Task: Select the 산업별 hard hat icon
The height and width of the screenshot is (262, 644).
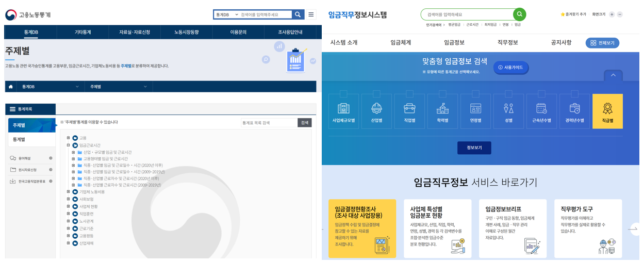Action: (x=376, y=108)
